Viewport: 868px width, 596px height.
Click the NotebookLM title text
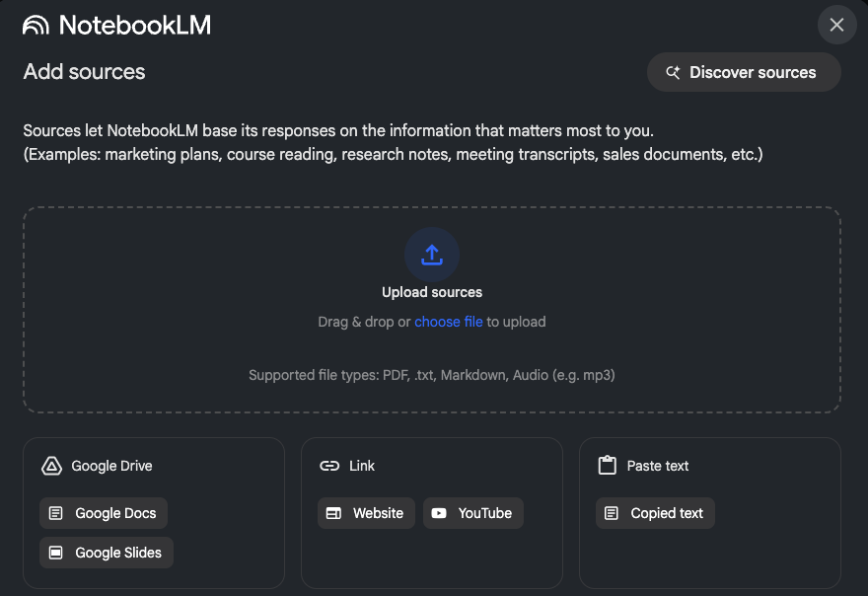(135, 25)
